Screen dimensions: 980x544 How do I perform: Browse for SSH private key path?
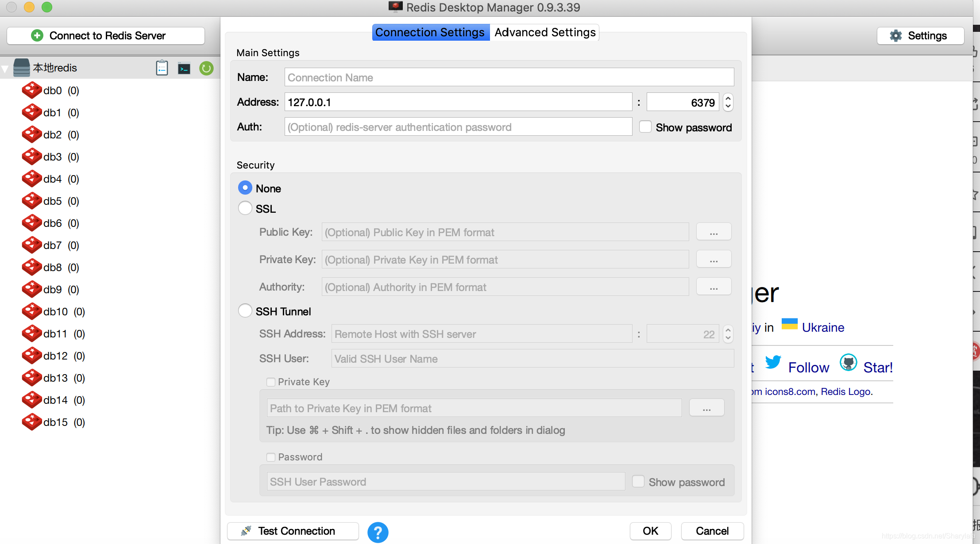(x=707, y=408)
